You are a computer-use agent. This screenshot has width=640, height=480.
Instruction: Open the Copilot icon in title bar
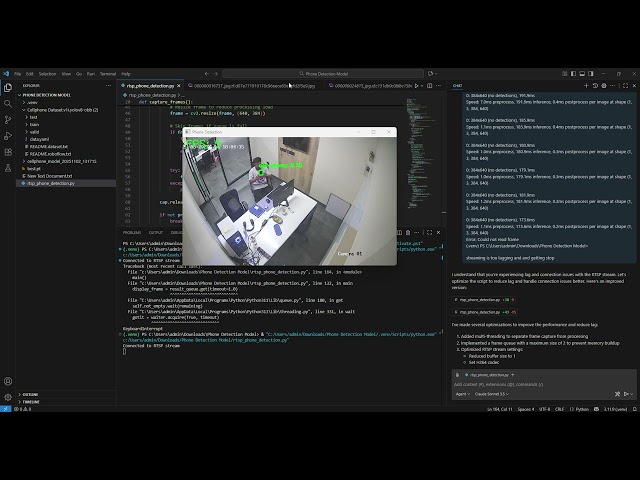pos(431,74)
